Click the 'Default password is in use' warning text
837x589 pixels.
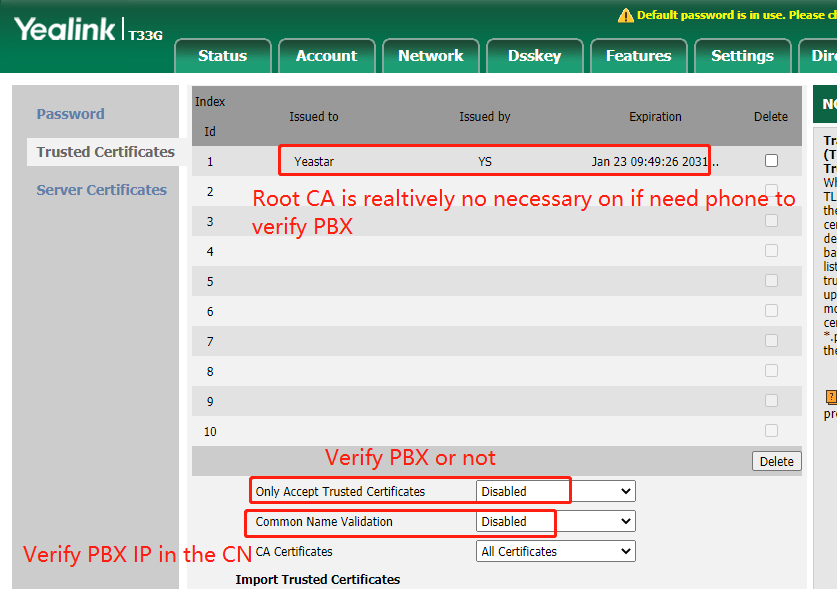tap(737, 15)
